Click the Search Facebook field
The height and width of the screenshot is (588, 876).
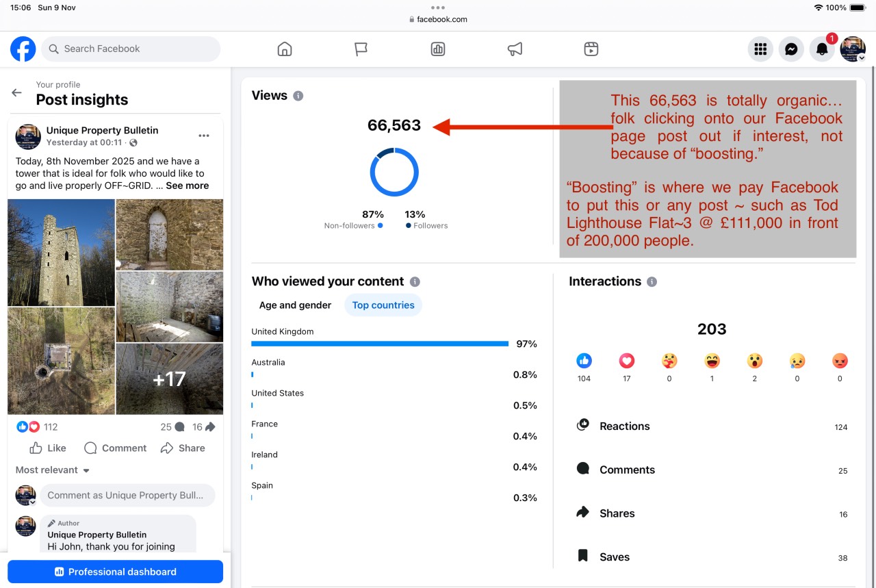click(x=131, y=49)
